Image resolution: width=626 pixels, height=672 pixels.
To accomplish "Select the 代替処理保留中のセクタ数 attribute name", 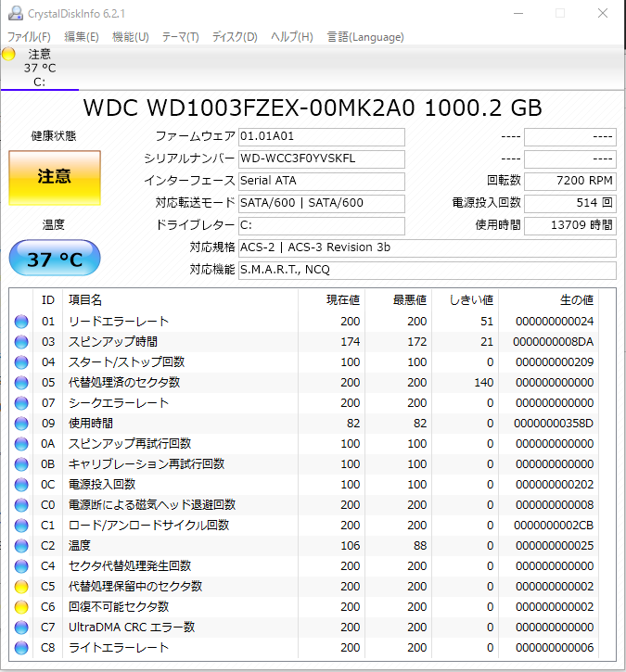I will point(135,587).
